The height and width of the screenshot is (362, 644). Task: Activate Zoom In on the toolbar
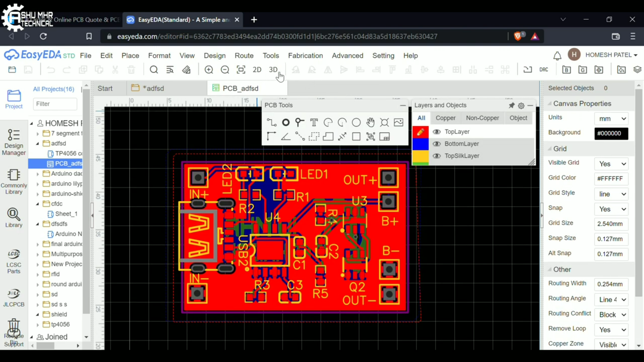click(209, 69)
